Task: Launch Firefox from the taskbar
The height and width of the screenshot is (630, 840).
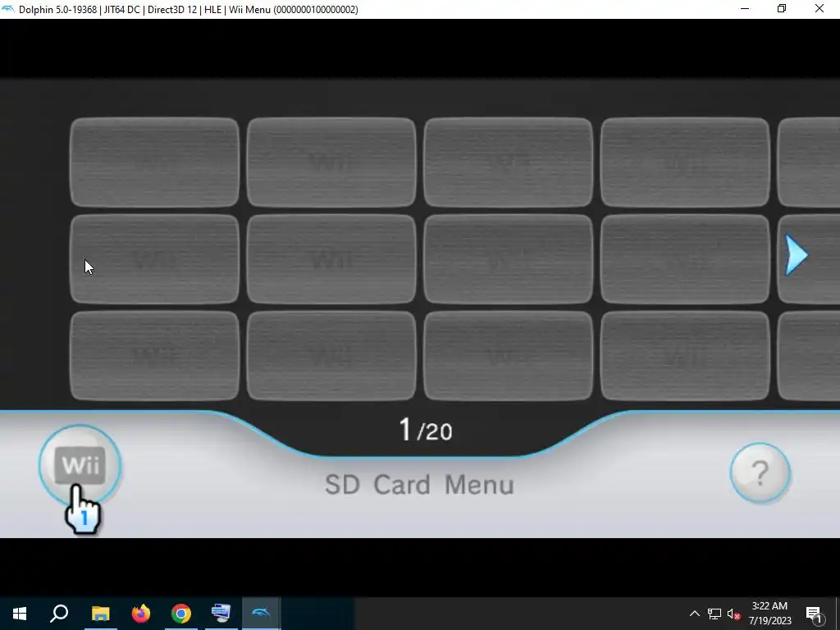Action: pos(141,614)
